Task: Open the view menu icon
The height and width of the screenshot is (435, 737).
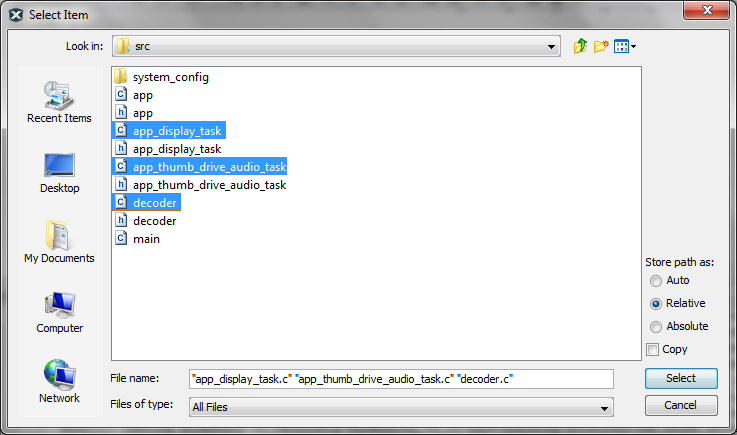Action: [625, 46]
